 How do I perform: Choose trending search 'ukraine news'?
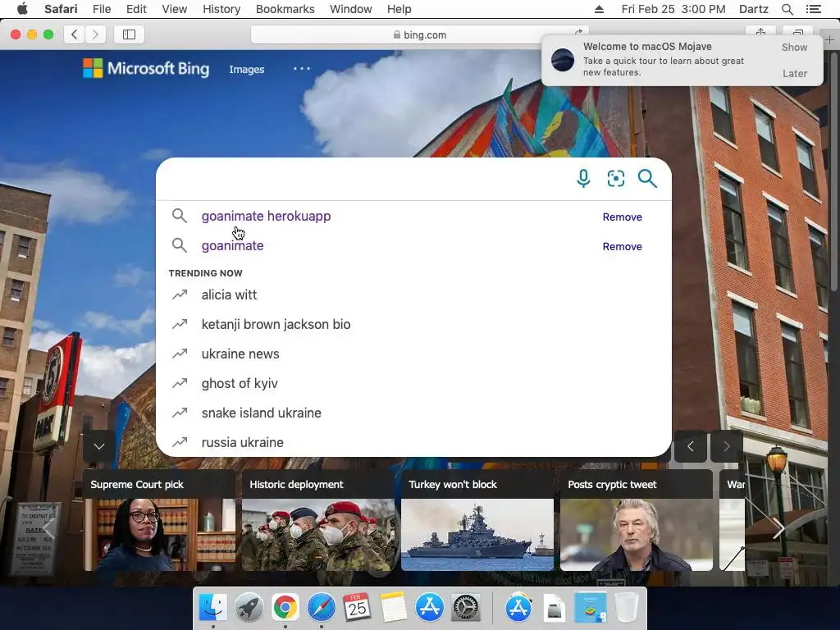pyautogui.click(x=413, y=354)
